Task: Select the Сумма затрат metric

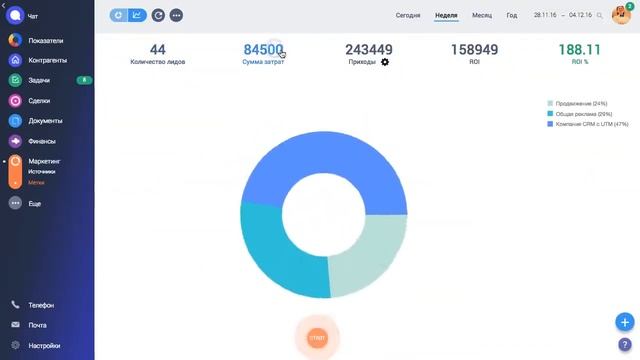Action: point(263,54)
